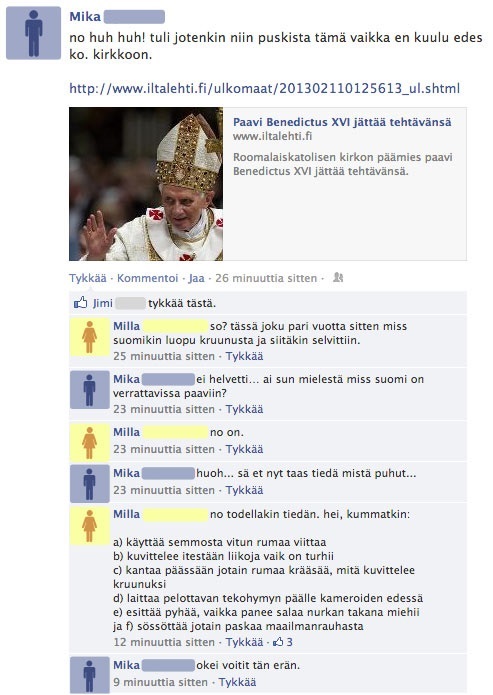Like the 12 minuuttia sitten comment
Screen dimensions: 493x695
pos(244,642)
